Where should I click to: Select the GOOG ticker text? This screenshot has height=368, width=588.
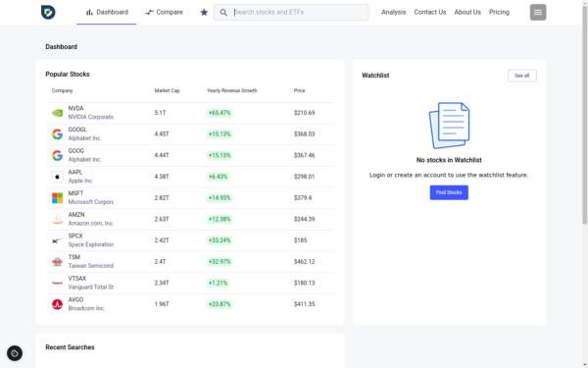(x=75, y=151)
